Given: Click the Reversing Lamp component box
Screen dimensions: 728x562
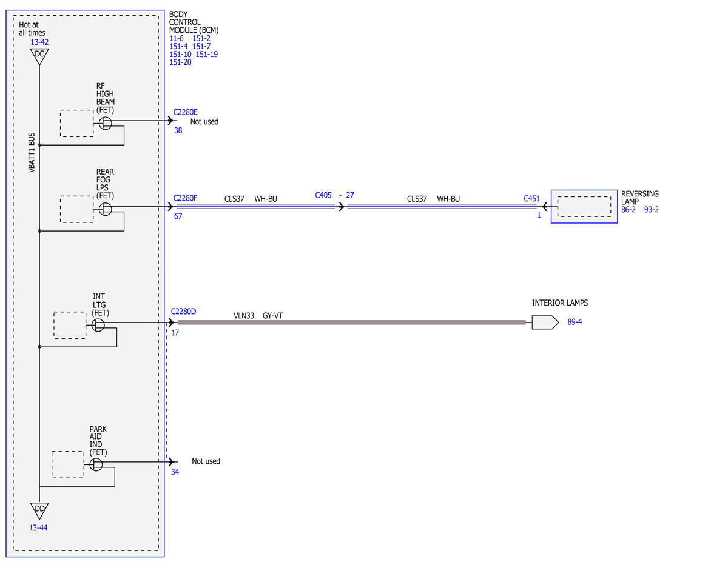Looking at the screenshot, I should coord(584,207).
